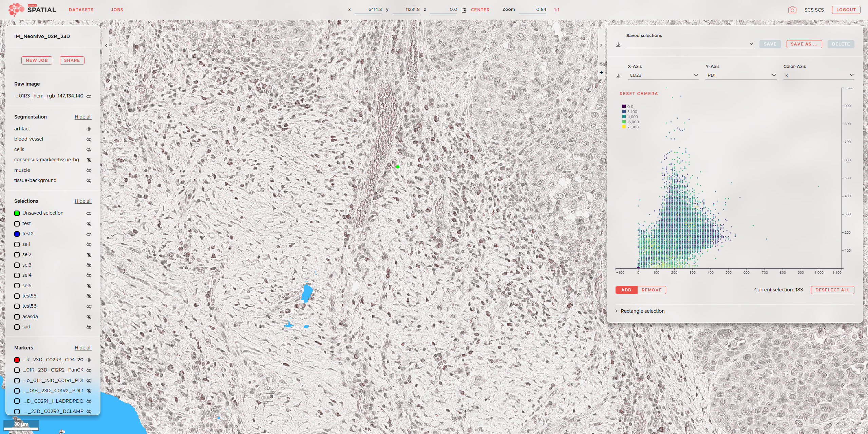Click the Spatial logo icon
868x434 pixels.
[x=16, y=10]
